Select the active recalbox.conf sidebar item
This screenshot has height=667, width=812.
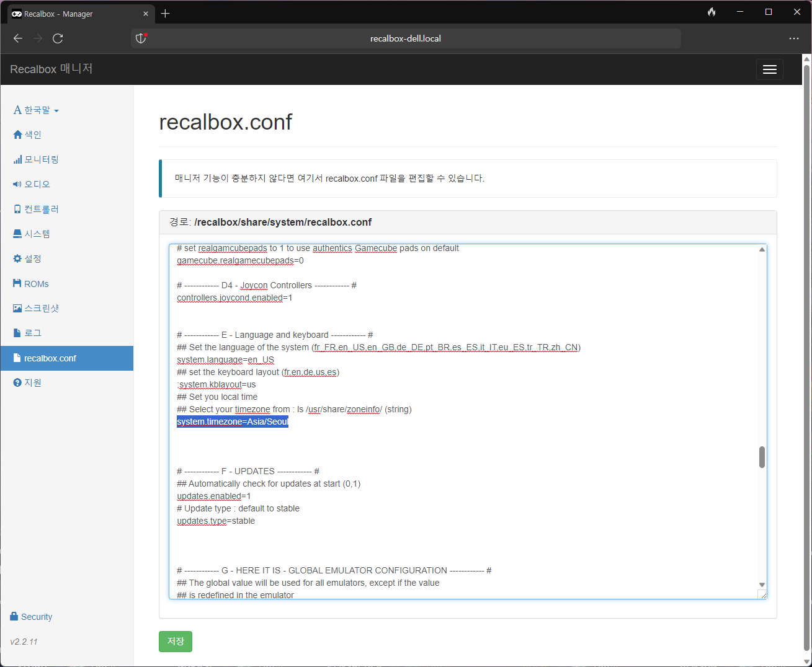coord(66,358)
